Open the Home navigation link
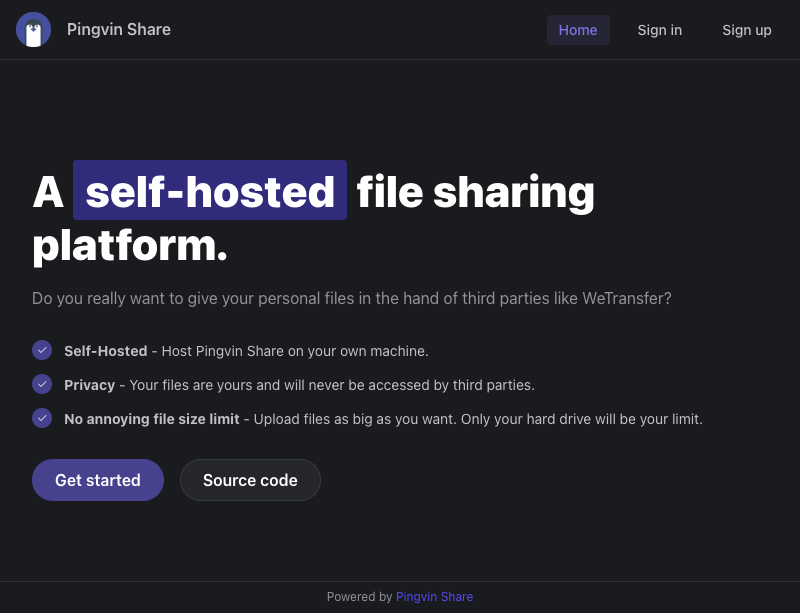 [x=578, y=30]
